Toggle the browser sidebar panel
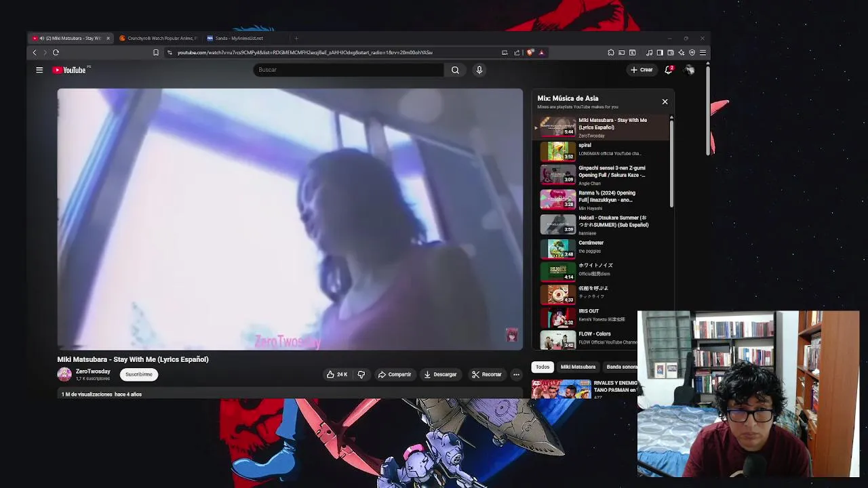Image resolution: width=868 pixels, height=488 pixels. coord(660,52)
